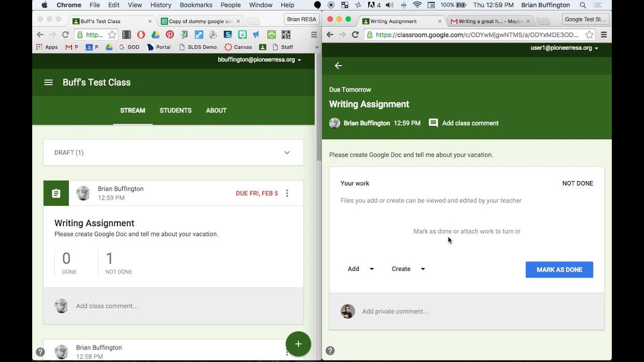The image size is (644, 362).
Task: Open the Apps bookmark shortcut
Action: (x=47, y=47)
